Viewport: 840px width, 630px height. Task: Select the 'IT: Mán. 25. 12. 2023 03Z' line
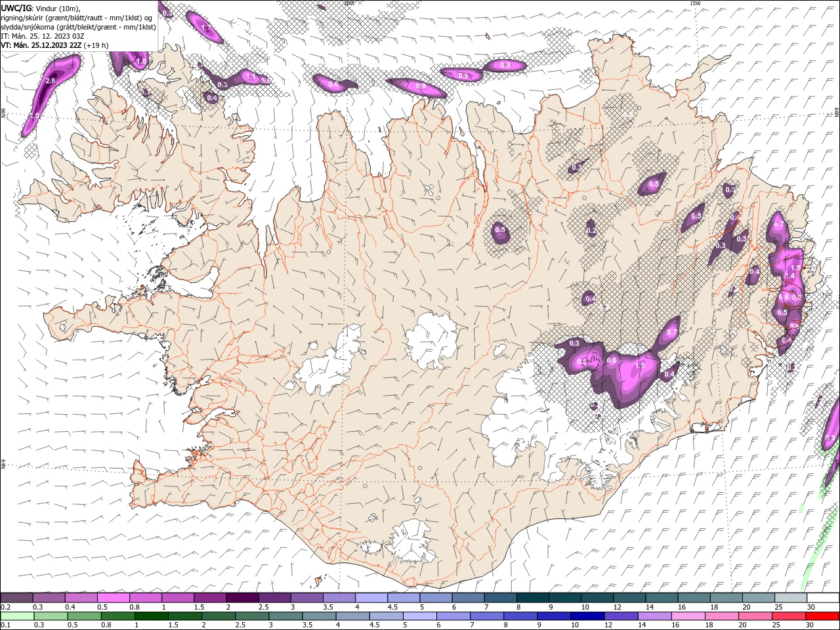tap(43, 36)
